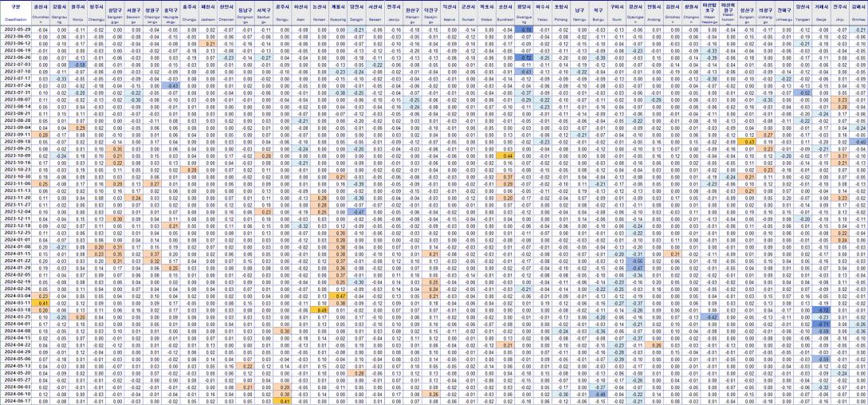The height and width of the screenshot is (405, 868).
Task: Select the Dangjin column header
Action: click(x=358, y=14)
